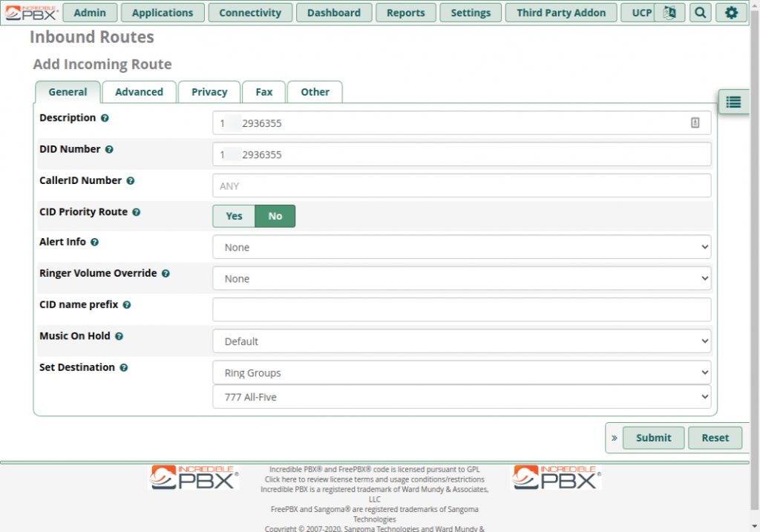The width and height of the screenshot is (760, 532).
Task: Open the Ringer Volume Override dropdown
Action: (462, 278)
